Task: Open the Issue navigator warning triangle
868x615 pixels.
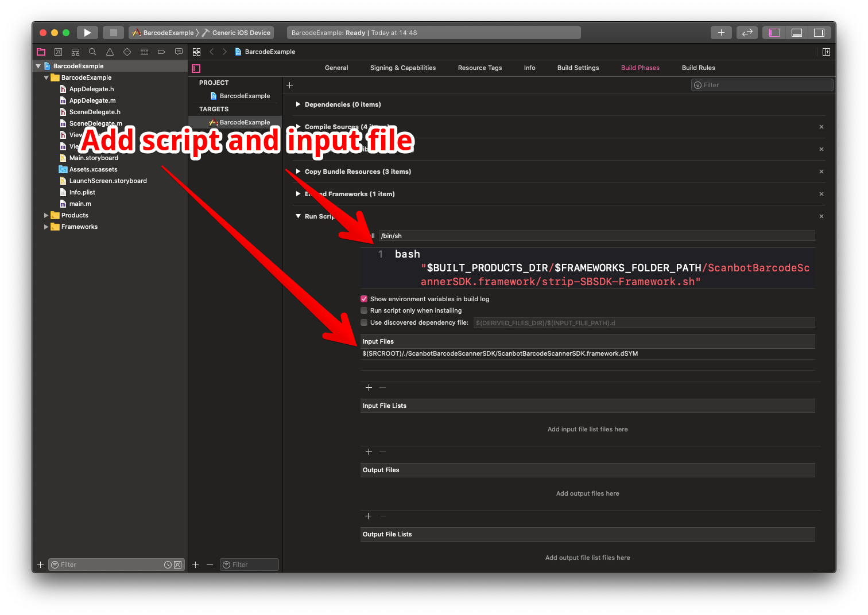Action: 110,52
